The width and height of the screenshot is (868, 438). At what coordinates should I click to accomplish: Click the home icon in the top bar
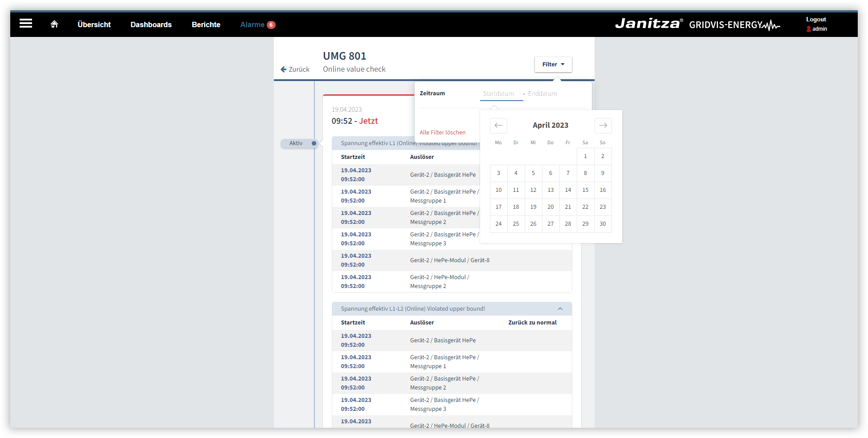(x=54, y=24)
